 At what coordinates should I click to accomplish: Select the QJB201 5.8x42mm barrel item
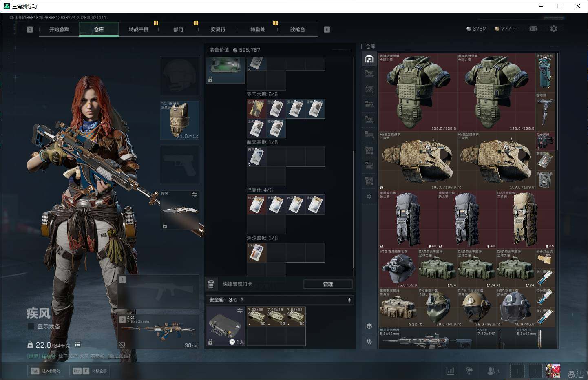[x=535, y=338]
